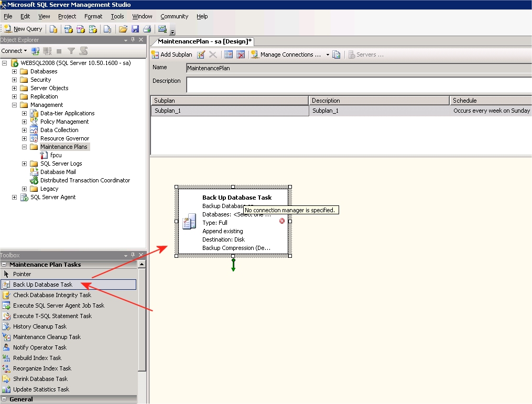
Task: Collapse the Maintenance Plan Tasks toolbox group
Action: pyautogui.click(x=4, y=265)
